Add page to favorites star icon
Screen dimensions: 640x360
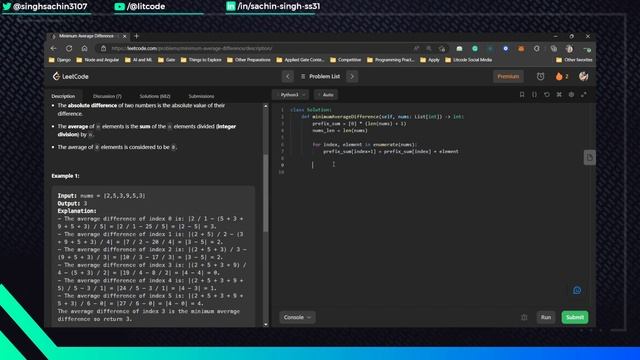[x=442, y=48]
